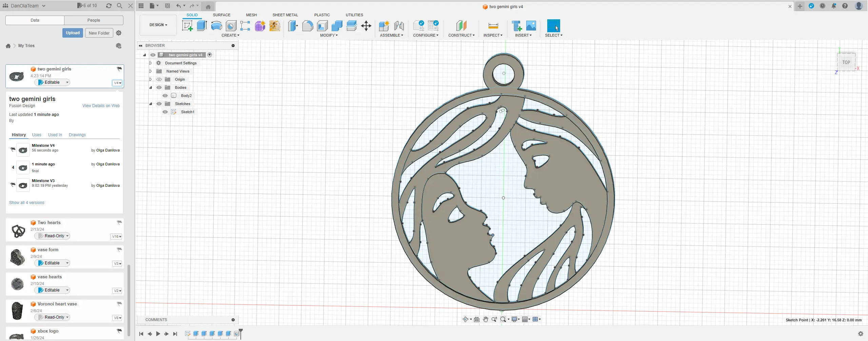Click the TOP face of the ViewCube
This screenshot has height=341, width=868.
846,62
